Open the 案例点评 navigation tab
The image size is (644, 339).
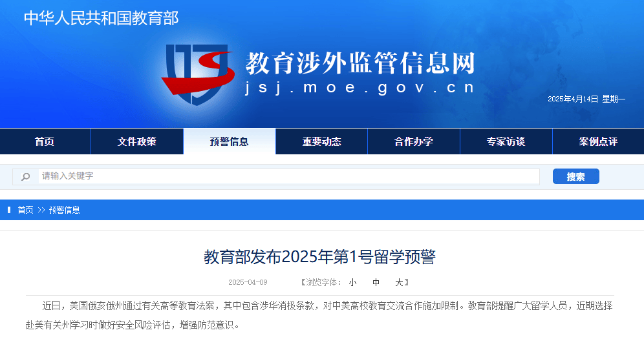pyautogui.click(x=598, y=141)
